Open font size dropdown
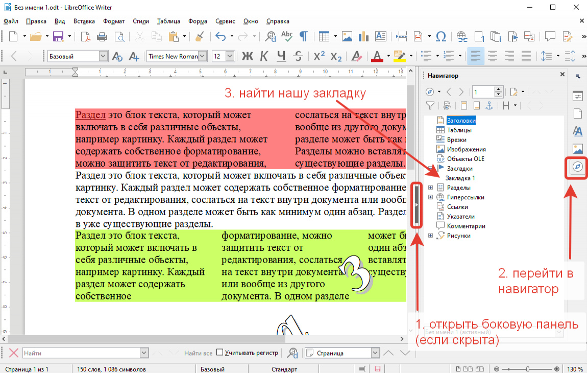This screenshot has height=373, width=588. (x=230, y=56)
